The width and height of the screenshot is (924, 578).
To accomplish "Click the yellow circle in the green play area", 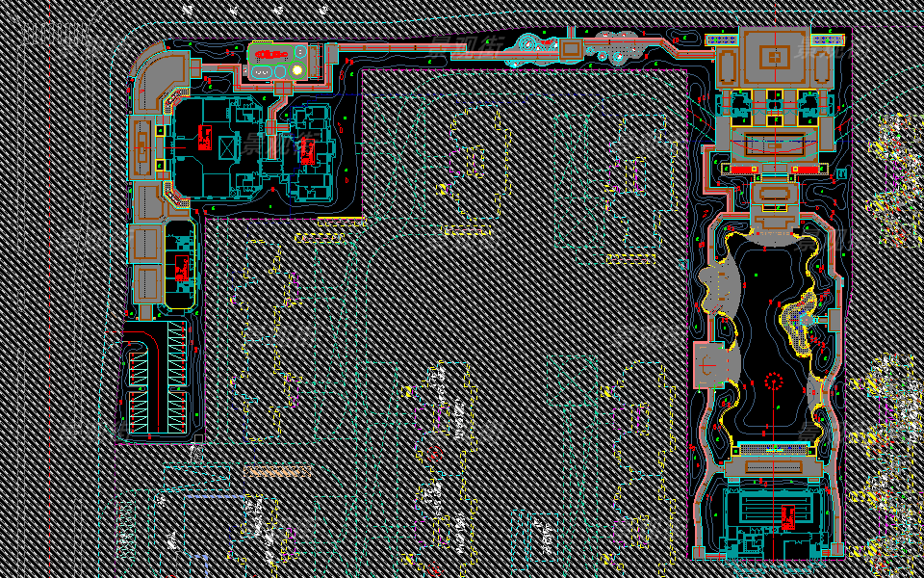I will 298,68.
